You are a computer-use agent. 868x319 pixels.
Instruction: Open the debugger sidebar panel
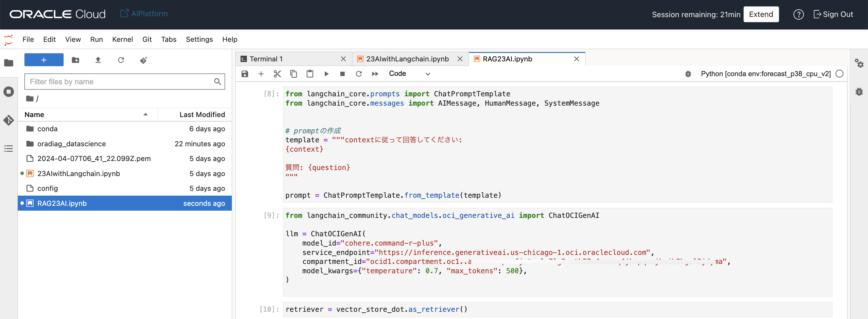click(x=859, y=91)
